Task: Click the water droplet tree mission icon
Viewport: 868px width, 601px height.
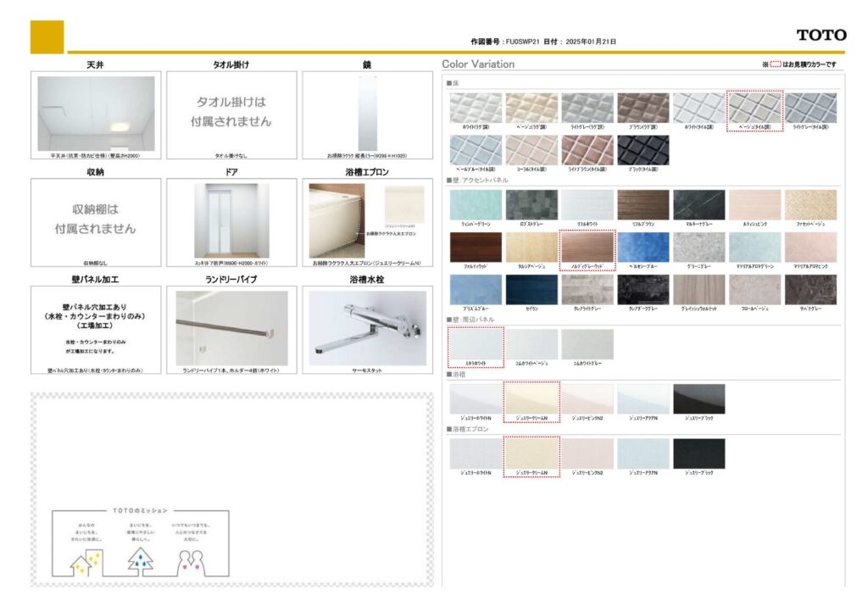Action: point(141,560)
